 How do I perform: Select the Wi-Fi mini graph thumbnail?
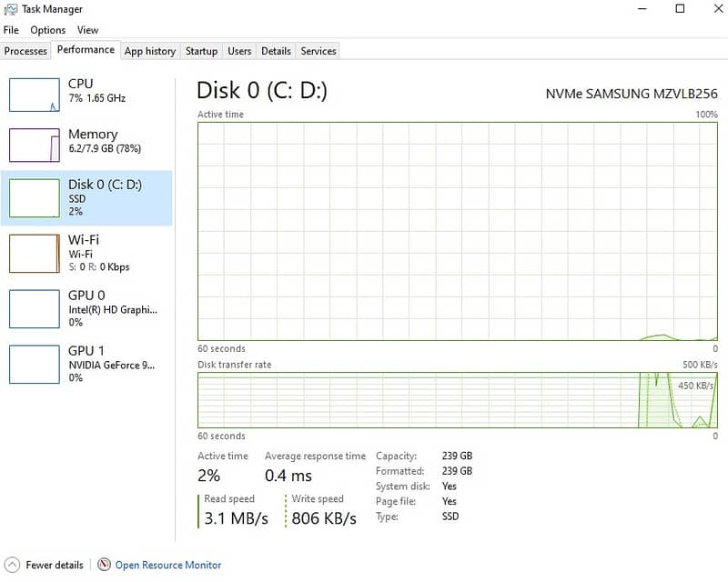(35, 254)
